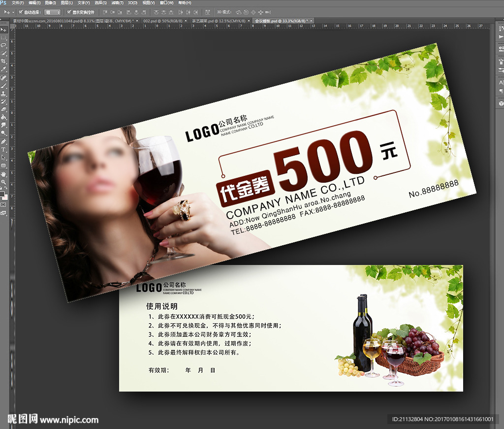This screenshot has height=429, width=504.
Task: Swap foreground and background colors
Action: 6,189
